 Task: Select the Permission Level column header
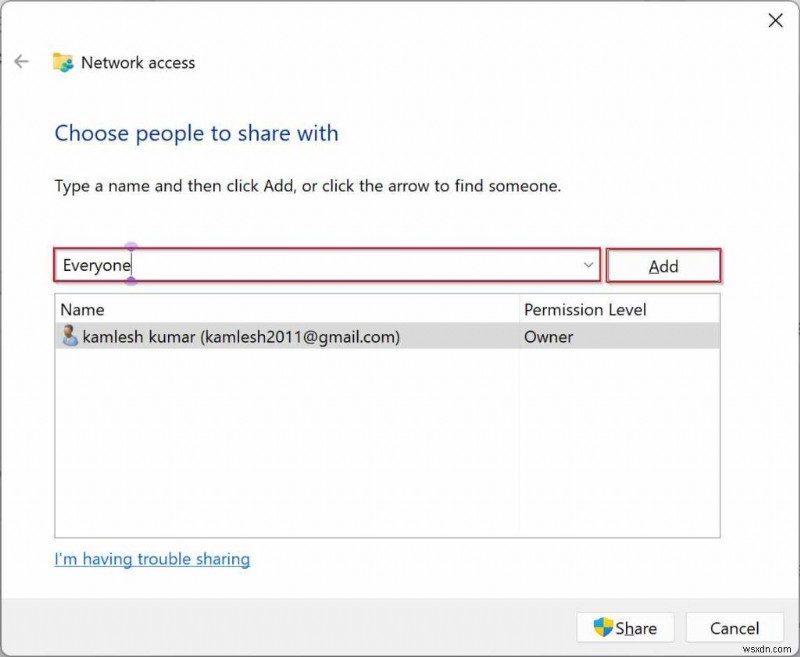585,310
